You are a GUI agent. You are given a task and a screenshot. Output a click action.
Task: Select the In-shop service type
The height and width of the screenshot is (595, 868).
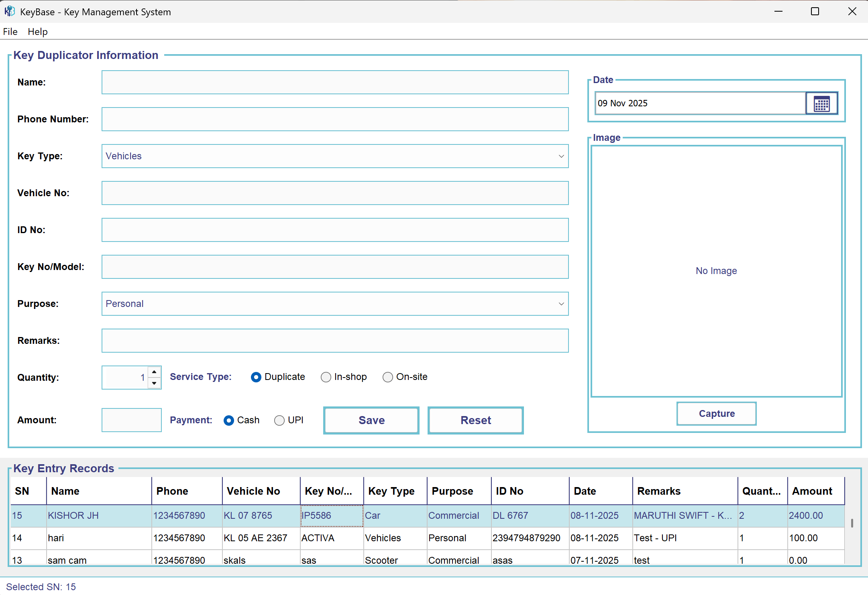click(x=326, y=377)
